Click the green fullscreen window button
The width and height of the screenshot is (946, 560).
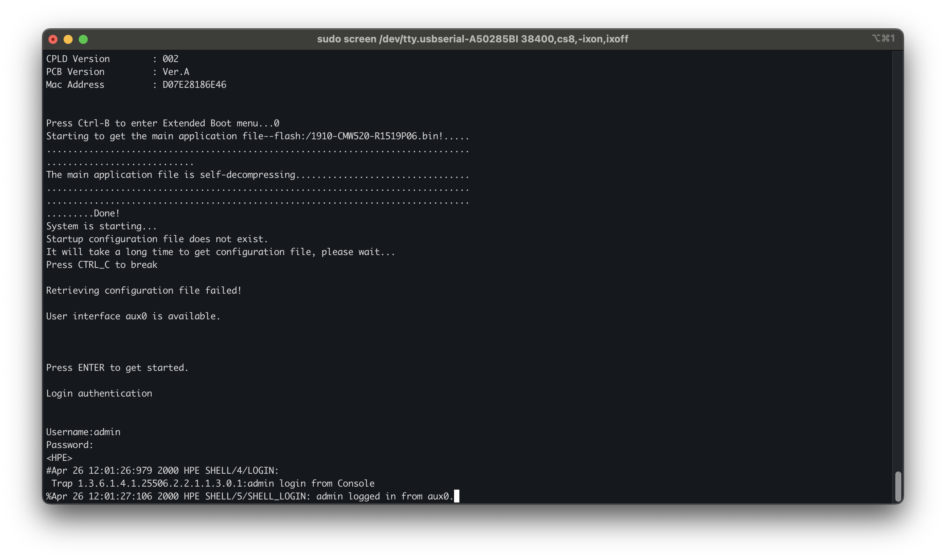tap(83, 39)
